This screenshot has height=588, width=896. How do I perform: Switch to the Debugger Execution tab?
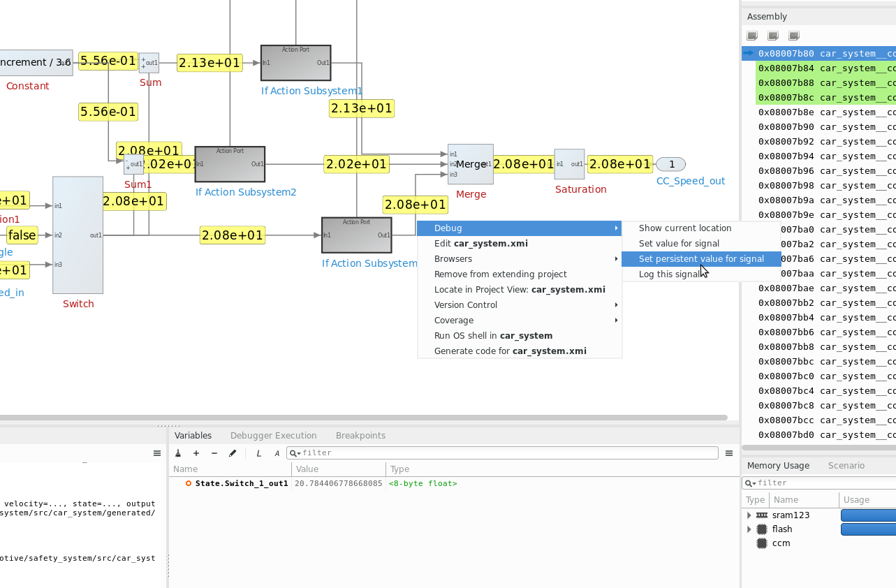(x=273, y=436)
